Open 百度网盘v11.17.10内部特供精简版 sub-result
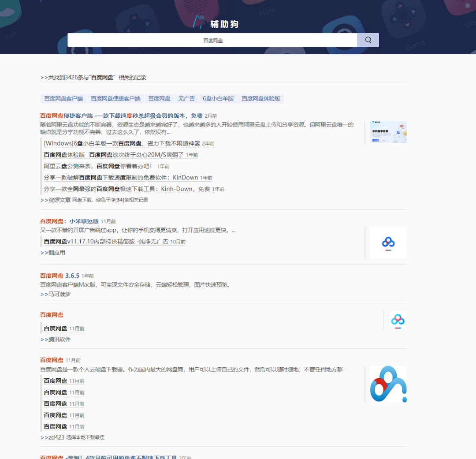 [106, 242]
